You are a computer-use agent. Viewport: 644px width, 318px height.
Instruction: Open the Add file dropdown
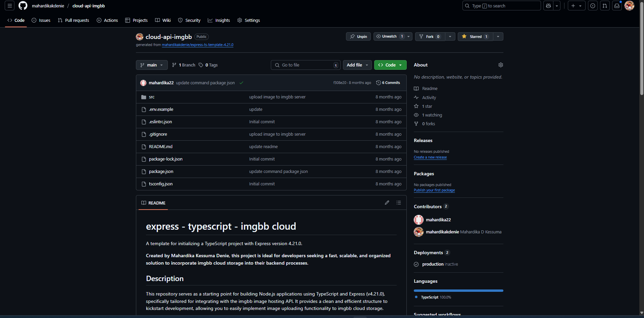(357, 65)
